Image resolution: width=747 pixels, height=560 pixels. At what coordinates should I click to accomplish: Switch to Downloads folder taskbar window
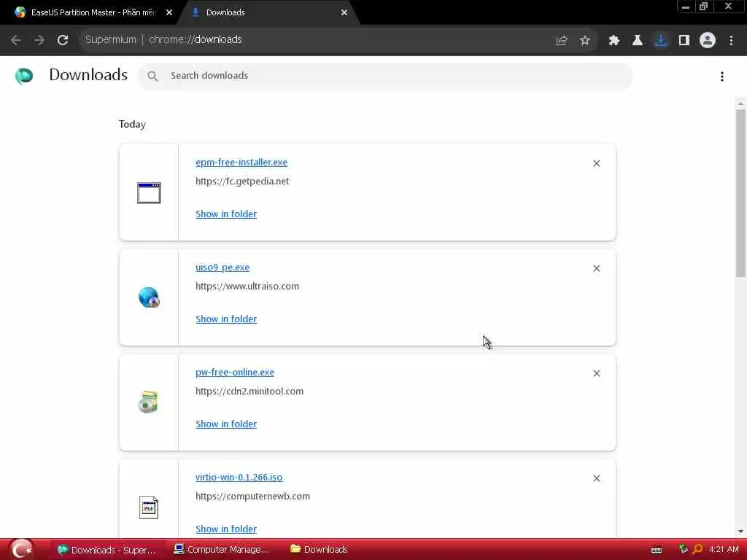pyautogui.click(x=320, y=550)
